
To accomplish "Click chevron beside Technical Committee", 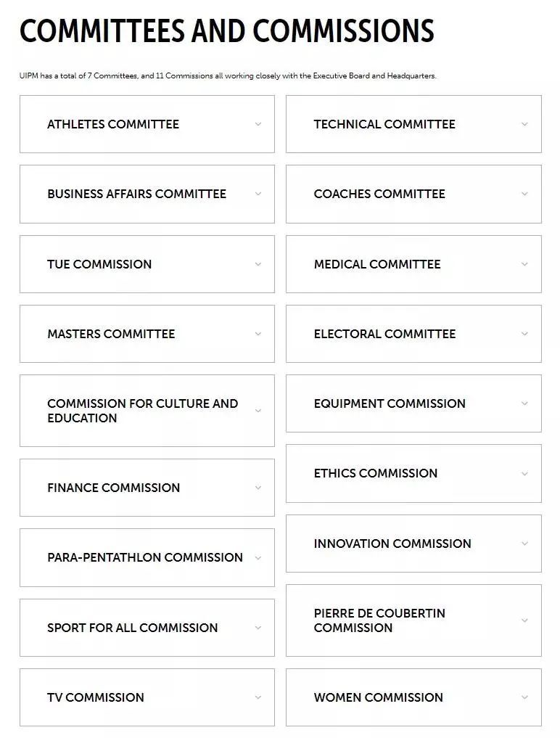I will point(524,124).
